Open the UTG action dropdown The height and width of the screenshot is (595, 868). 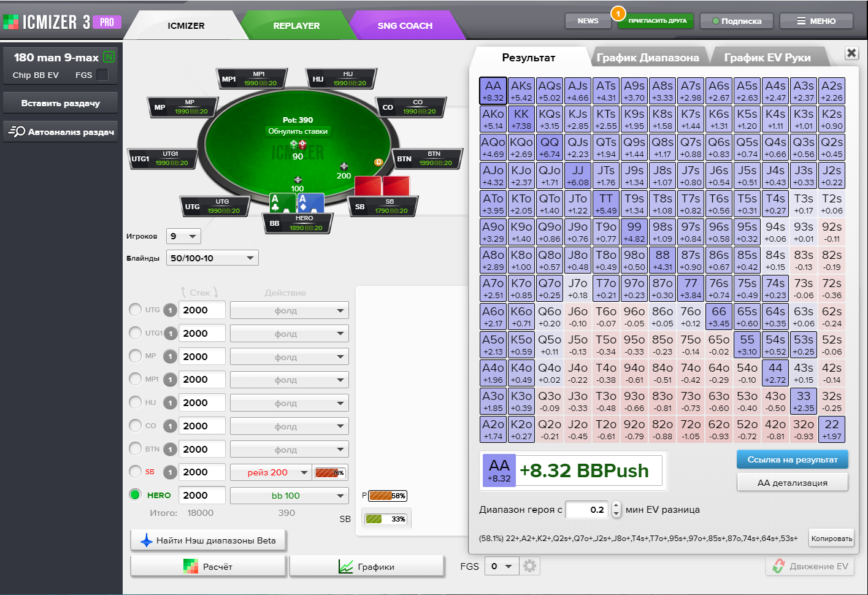point(290,310)
